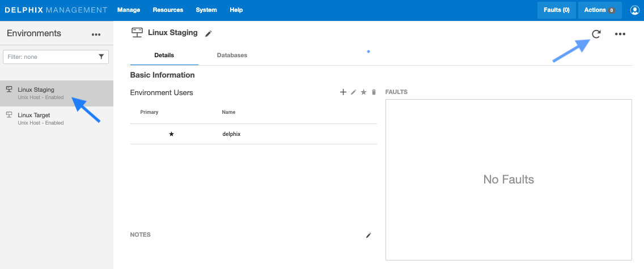Switch to the Databases tab
The width and height of the screenshot is (644, 269).
pos(232,55)
